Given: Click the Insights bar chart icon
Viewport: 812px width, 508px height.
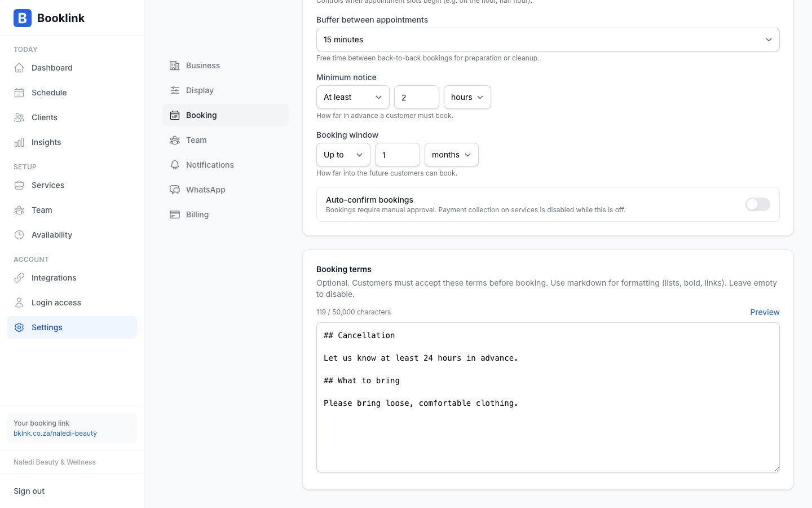Looking at the screenshot, I should coord(19,142).
